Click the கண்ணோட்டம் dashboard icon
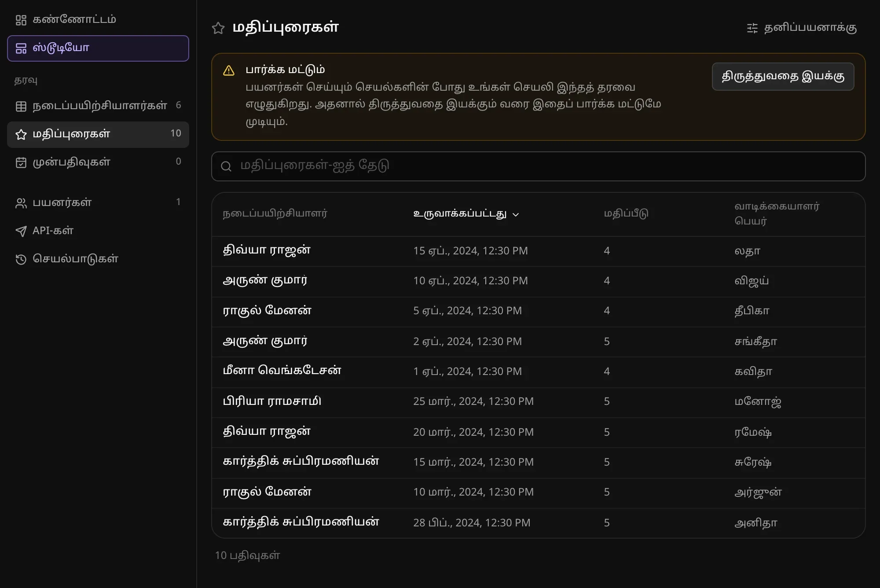 click(x=21, y=20)
